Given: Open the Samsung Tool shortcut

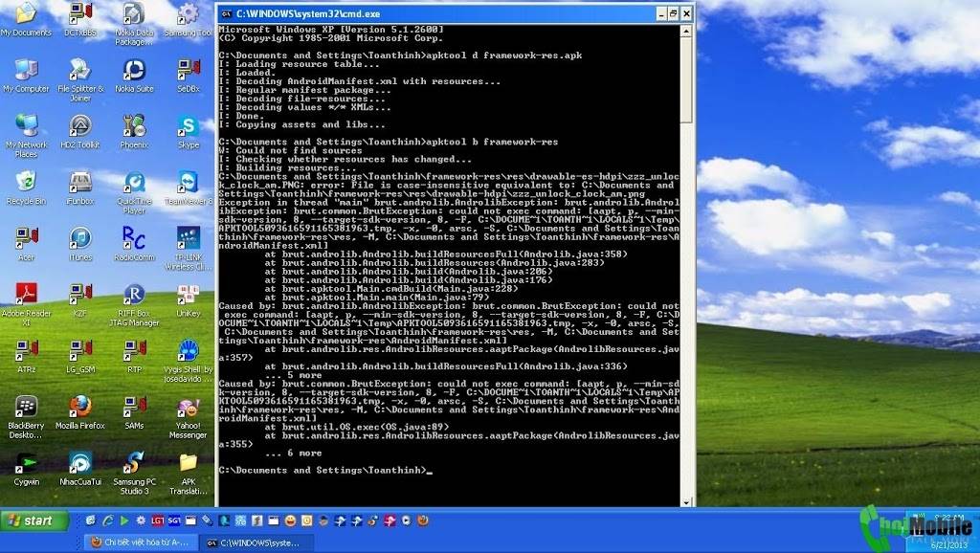Looking at the screenshot, I should pos(189,19).
